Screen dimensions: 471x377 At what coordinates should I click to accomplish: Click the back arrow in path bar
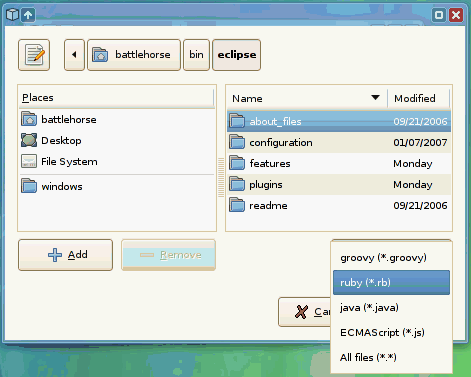[x=74, y=55]
